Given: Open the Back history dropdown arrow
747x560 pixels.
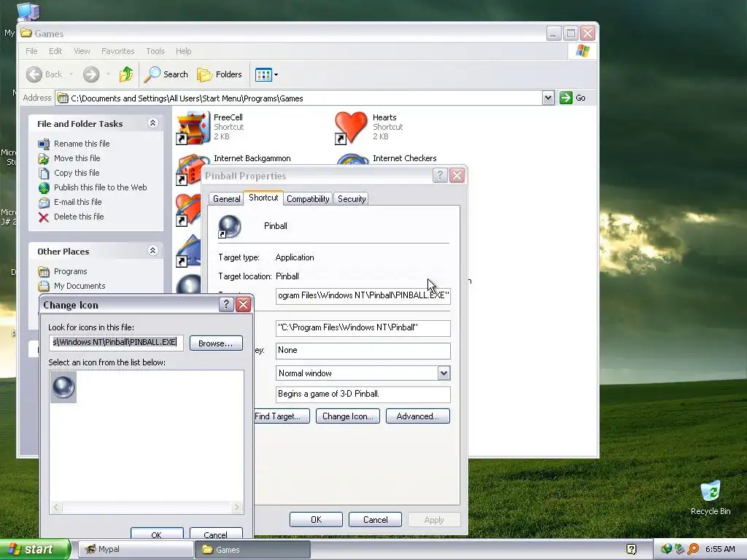Looking at the screenshot, I should click(71, 74).
